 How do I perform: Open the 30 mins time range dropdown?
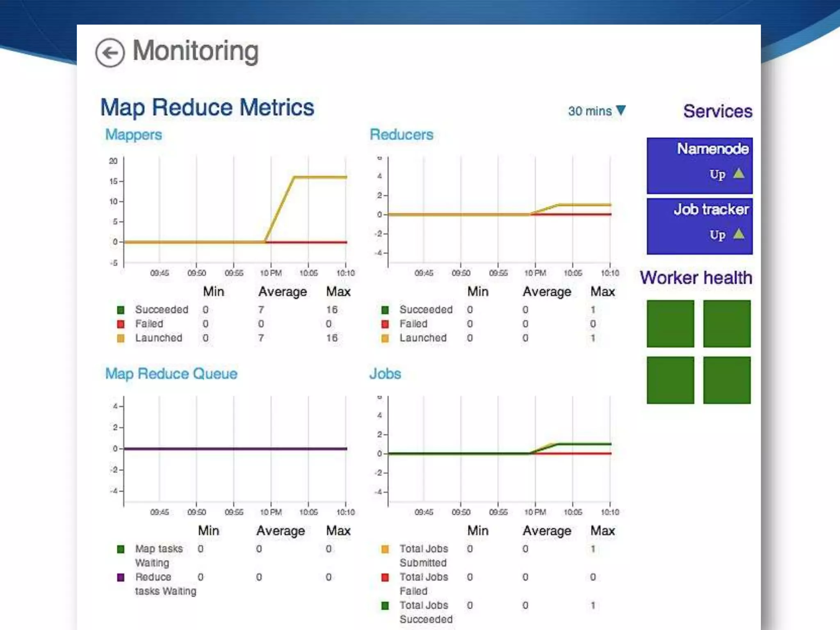[x=596, y=111]
